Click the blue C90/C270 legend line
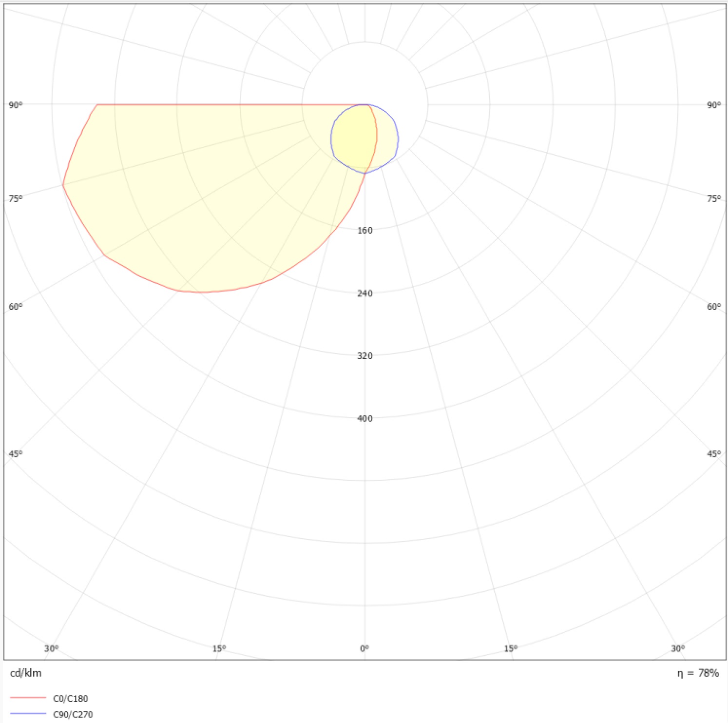Viewport: 728px width, 723px height. click(x=28, y=714)
